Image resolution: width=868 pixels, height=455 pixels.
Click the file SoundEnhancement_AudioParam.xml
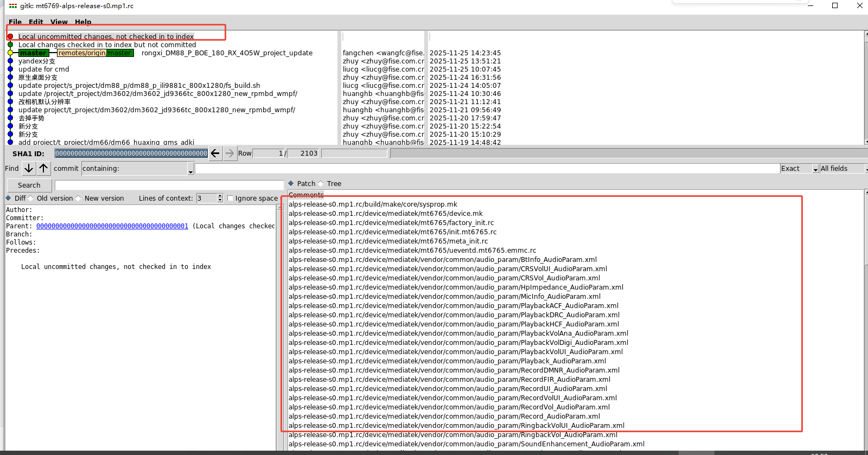coord(467,444)
